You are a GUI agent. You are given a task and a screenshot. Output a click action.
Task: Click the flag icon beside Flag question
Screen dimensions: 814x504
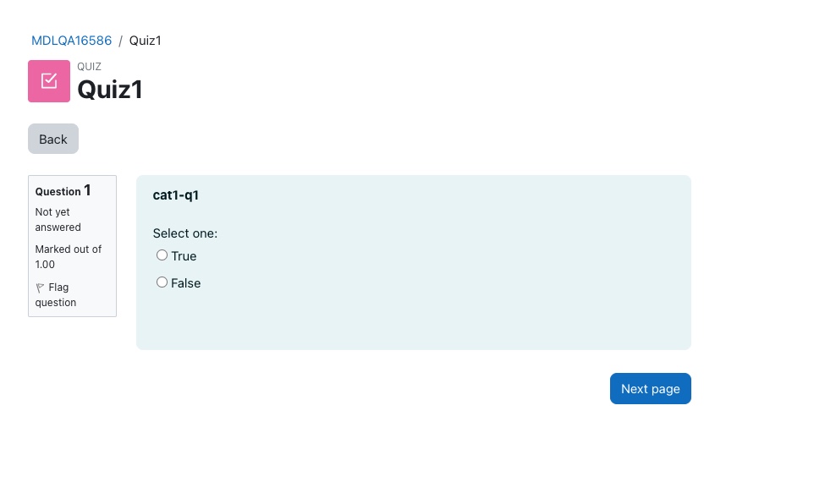coord(40,288)
